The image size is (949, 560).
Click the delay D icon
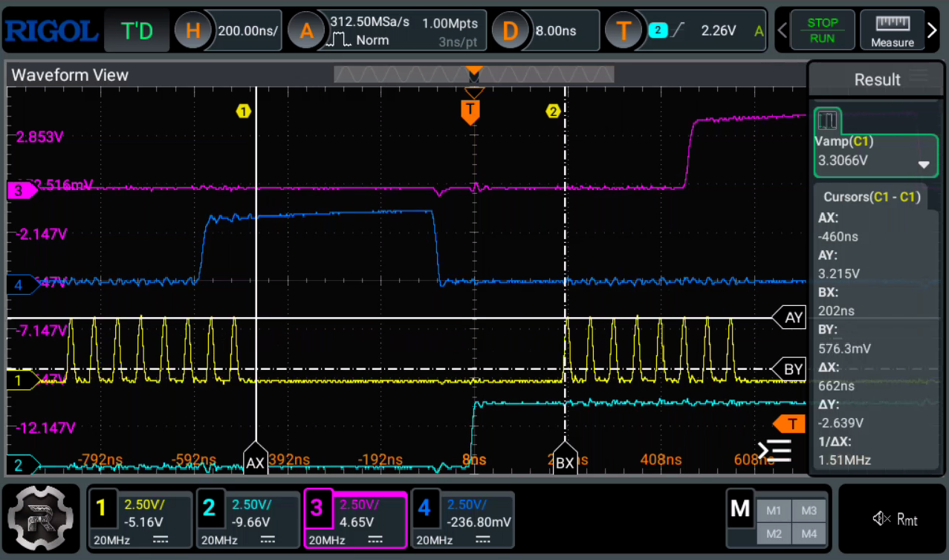click(x=510, y=30)
